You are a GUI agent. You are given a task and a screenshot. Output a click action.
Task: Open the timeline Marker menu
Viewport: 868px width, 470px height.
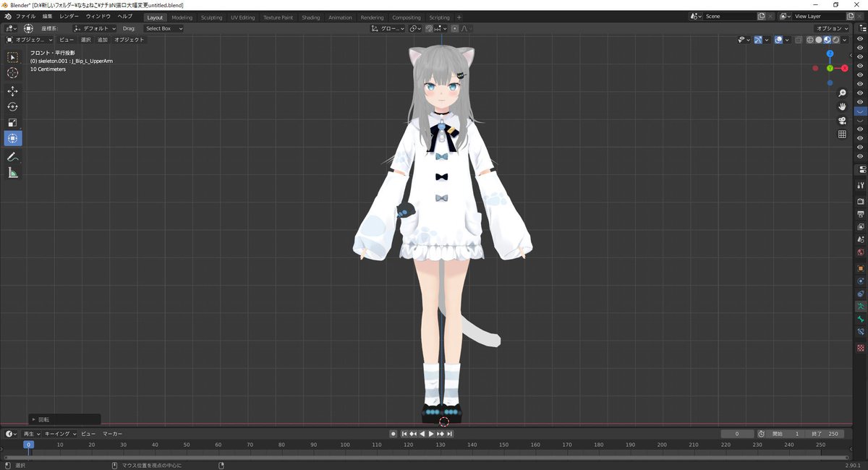112,434
